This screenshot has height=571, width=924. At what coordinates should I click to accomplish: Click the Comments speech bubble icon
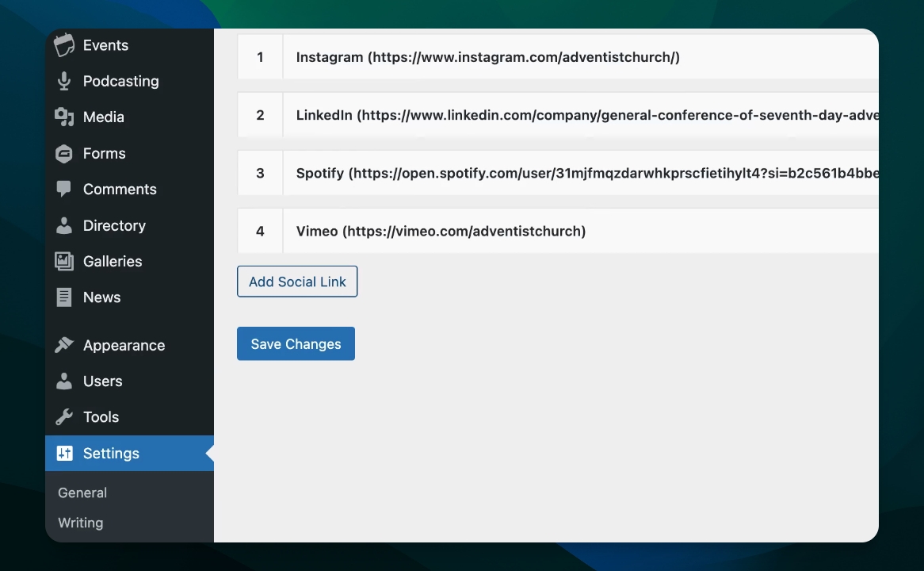[64, 190]
